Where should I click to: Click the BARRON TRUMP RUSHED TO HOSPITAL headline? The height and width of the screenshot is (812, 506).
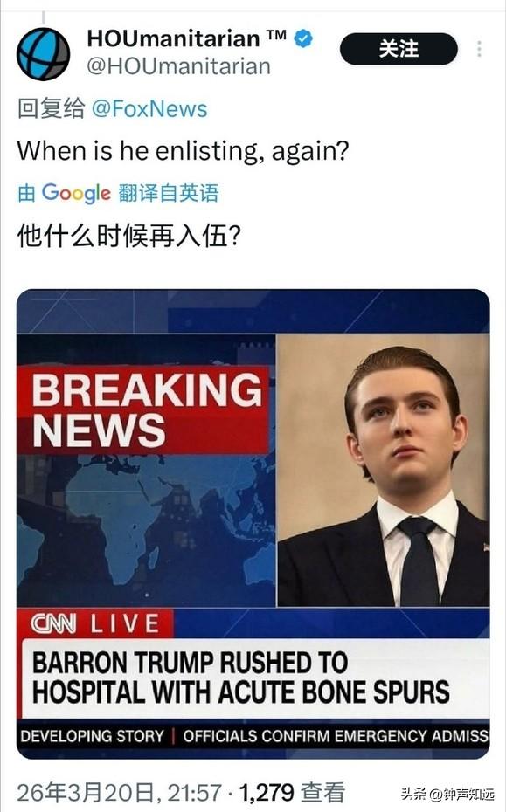coord(241,678)
